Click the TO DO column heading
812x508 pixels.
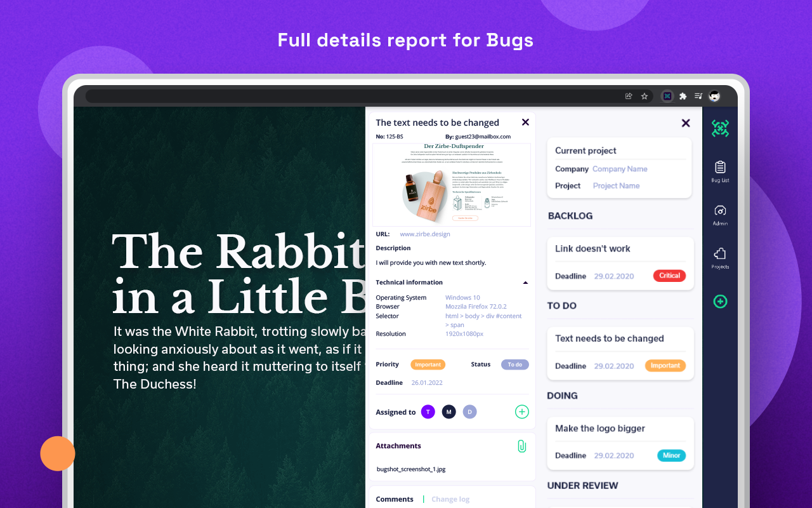(562, 306)
